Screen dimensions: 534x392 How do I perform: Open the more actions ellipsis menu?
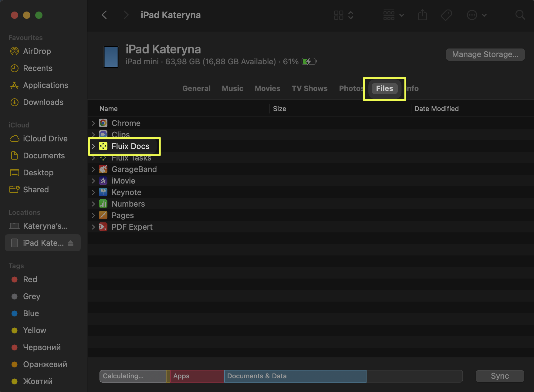[x=476, y=15]
